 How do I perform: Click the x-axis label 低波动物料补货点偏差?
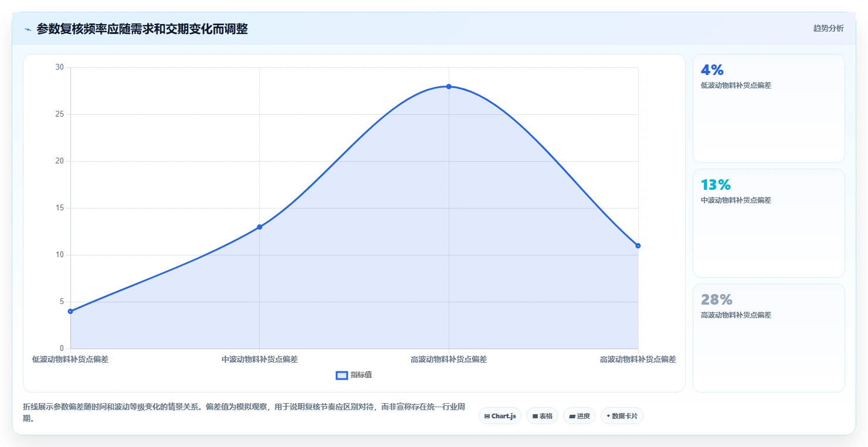[x=70, y=359]
